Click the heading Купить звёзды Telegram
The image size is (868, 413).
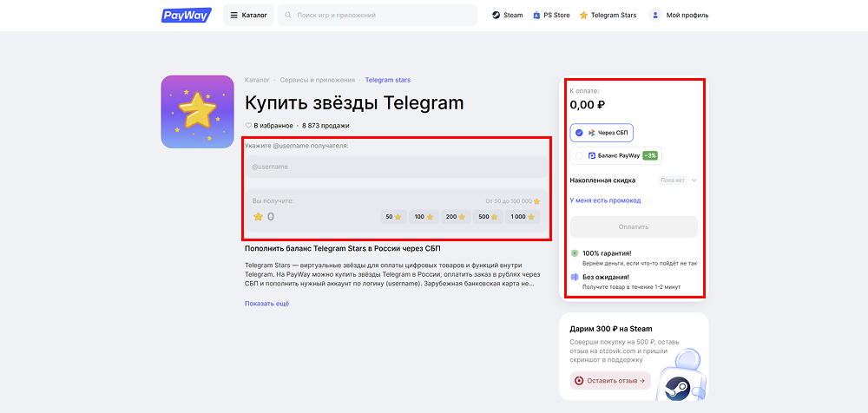[x=354, y=103]
